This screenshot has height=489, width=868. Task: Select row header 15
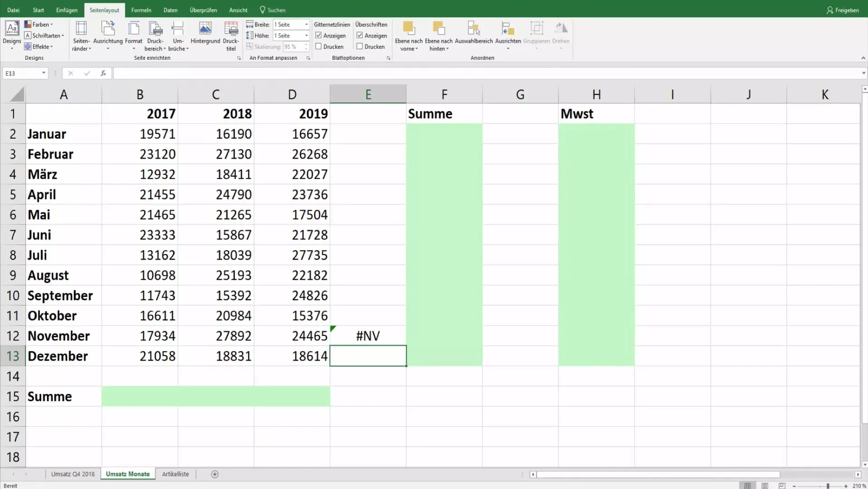pos(13,397)
